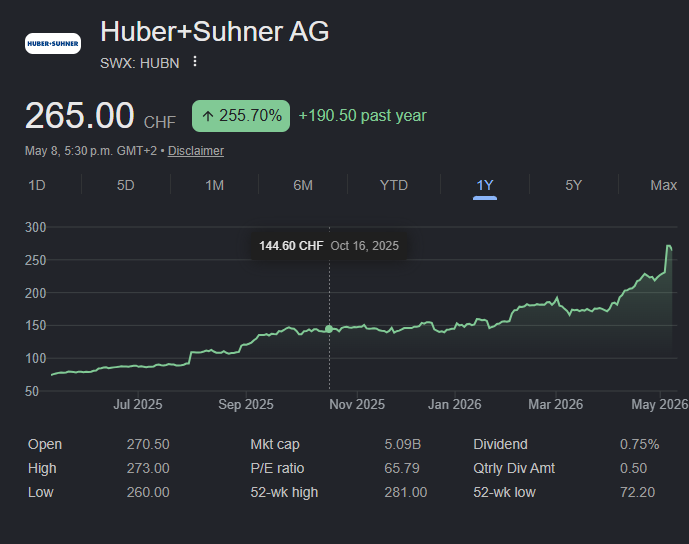Click the Oct 16, 2025 chart data point
This screenshot has height=544, width=689.
(329, 329)
